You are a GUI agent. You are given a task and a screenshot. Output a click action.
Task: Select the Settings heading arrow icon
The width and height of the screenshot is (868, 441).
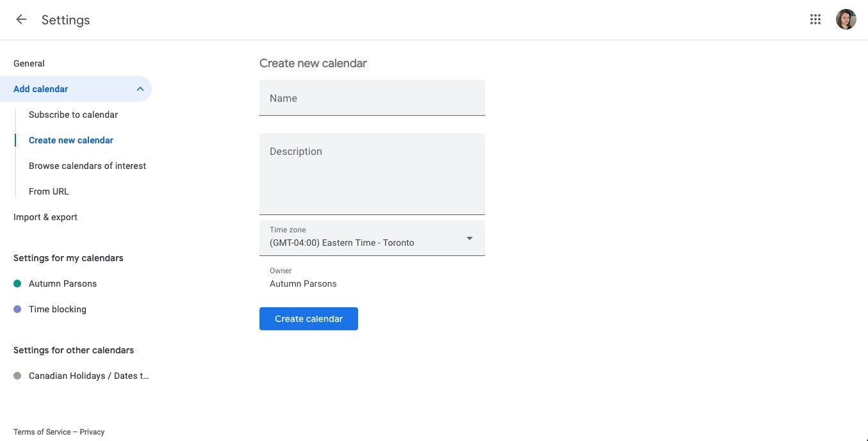[20, 19]
